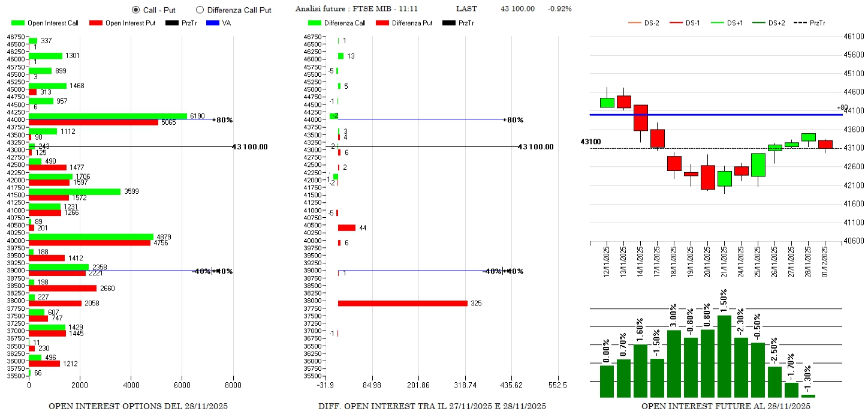Toggle the DS+1 legend line
This screenshot has height=411, width=868.
coord(718,23)
